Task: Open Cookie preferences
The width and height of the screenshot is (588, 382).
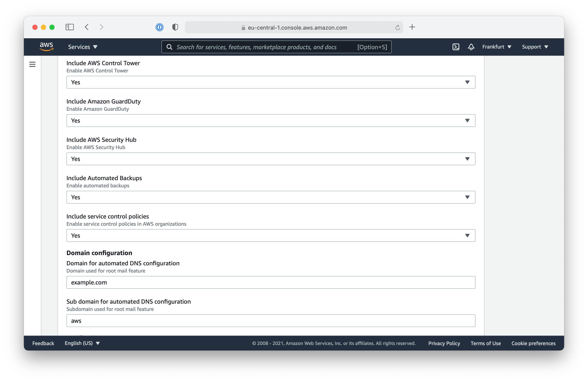Action: pos(533,343)
